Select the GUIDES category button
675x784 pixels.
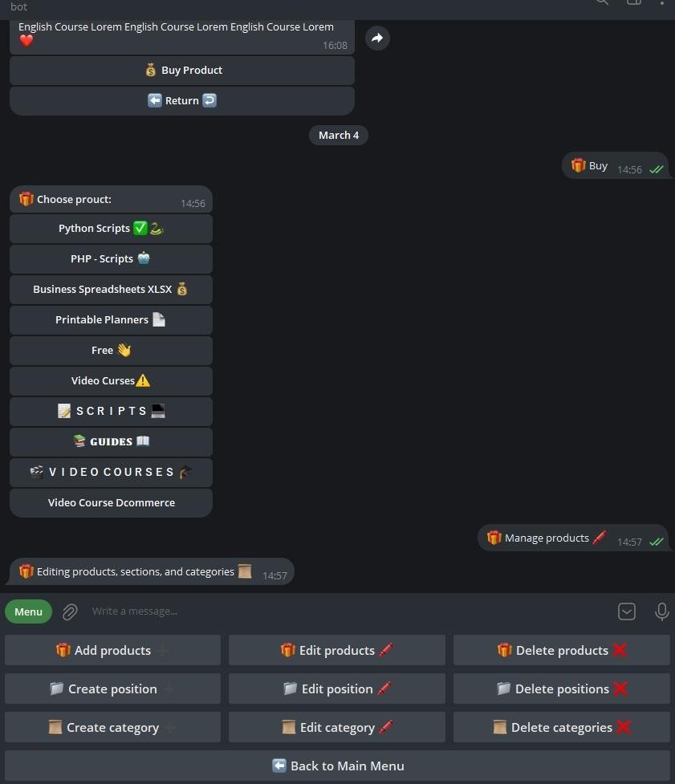tap(111, 442)
